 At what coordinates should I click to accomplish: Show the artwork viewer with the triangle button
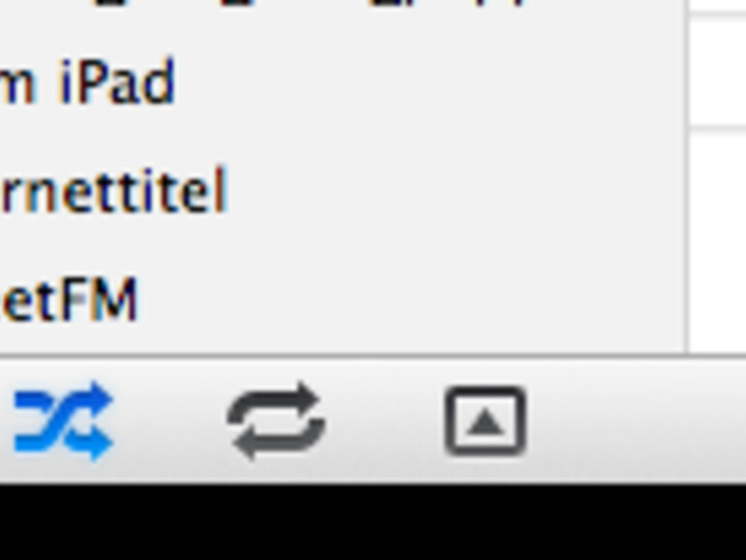click(484, 421)
